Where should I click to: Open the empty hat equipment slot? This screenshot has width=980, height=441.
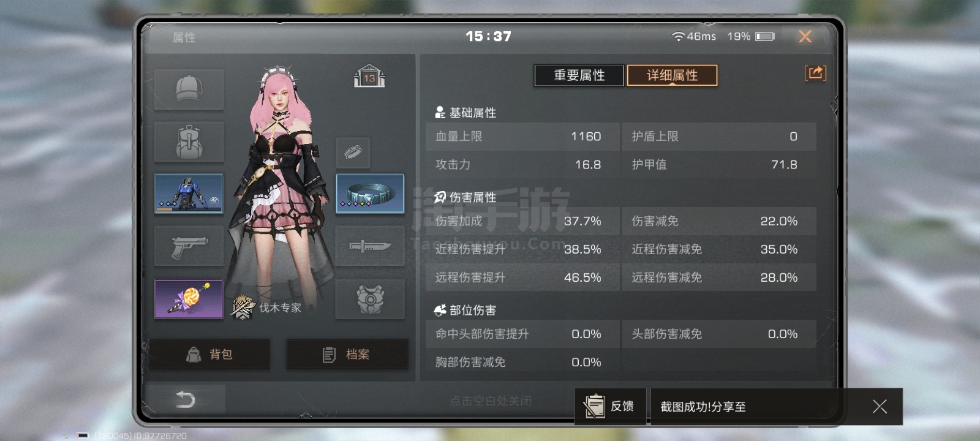(x=189, y=89)
